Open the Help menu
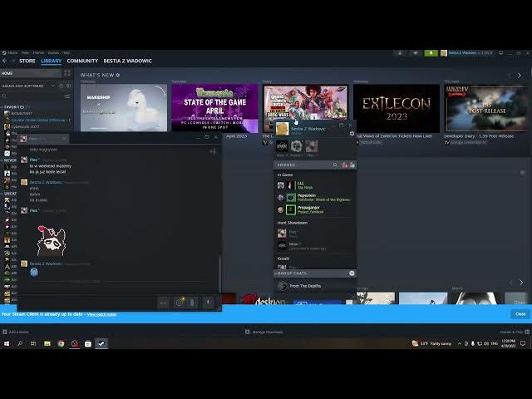532x399 pixels. pyautogui.click(x=66, y=53)
